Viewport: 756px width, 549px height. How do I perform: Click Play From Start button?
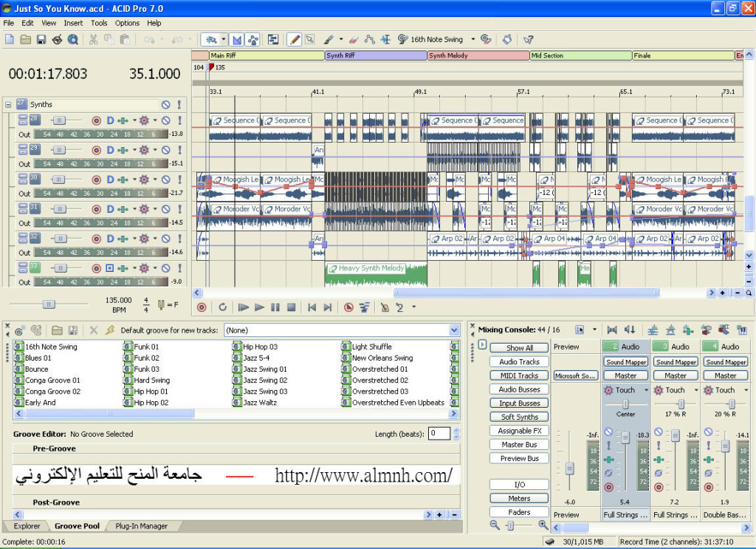(244, 307)
